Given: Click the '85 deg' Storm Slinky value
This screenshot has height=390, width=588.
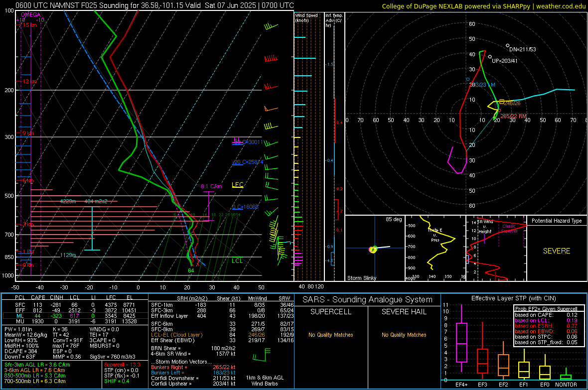Looking at the screenshot, I should pos(394,219).
